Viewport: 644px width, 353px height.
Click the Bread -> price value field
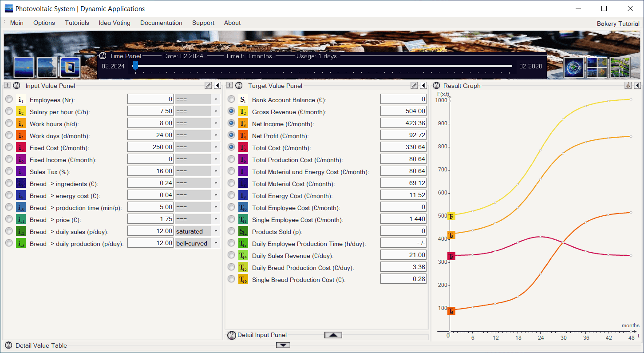pyautogui.click(x=150, y=219)
